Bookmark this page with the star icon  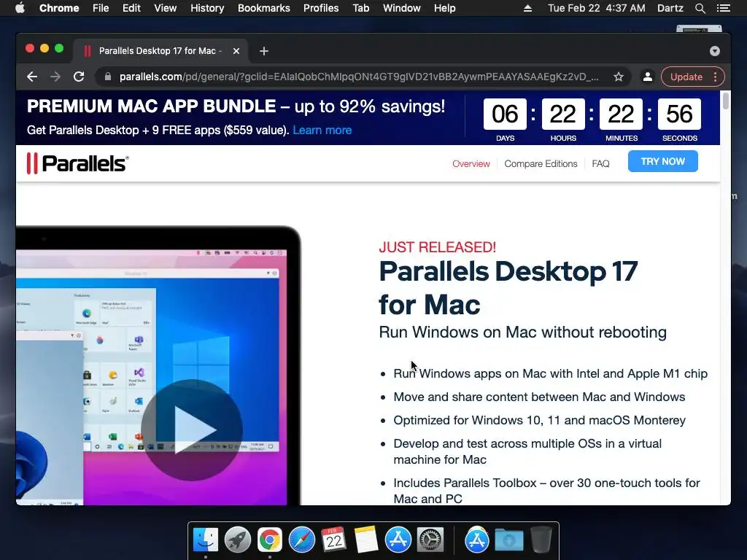pyautogui.click(x=619, y=77)
